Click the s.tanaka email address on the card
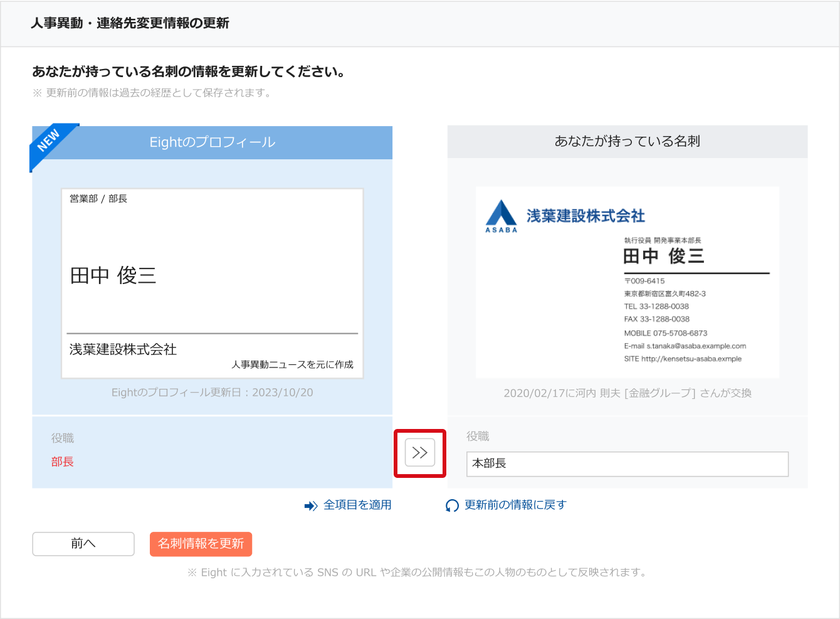The width and height of the screenshot is (840, 619). point(685,346)
